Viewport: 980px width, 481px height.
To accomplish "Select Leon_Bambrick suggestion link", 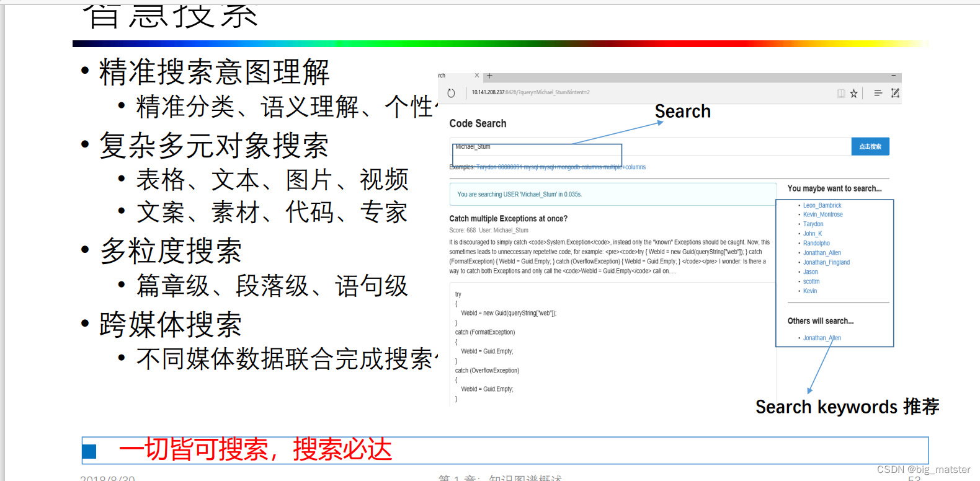I will point(822,205).
